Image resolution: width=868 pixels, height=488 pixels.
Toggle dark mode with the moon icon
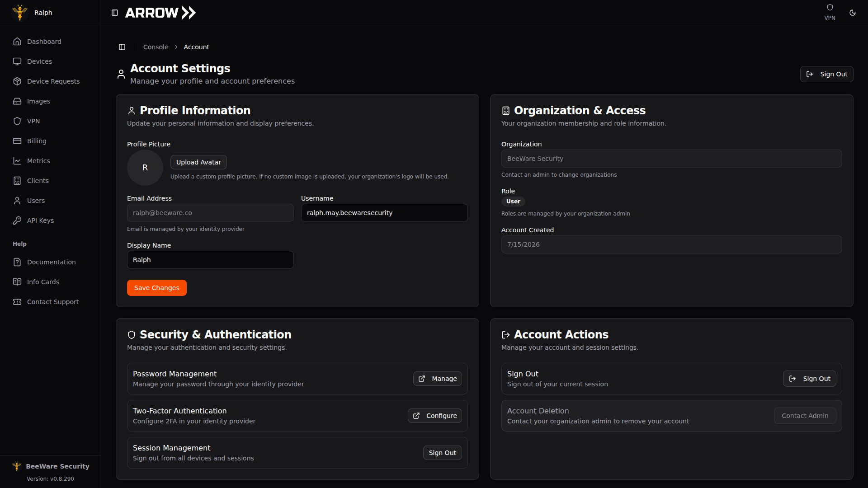coord(853,13)
